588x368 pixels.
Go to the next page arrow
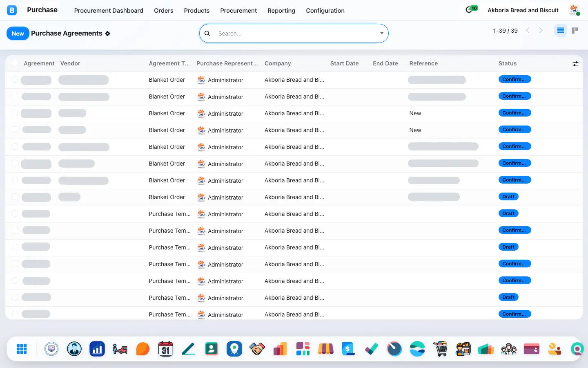pos(541,30)
